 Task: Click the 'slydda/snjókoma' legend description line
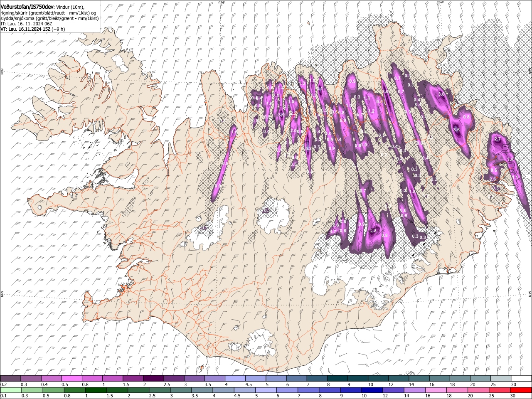(x=49, y=18)
